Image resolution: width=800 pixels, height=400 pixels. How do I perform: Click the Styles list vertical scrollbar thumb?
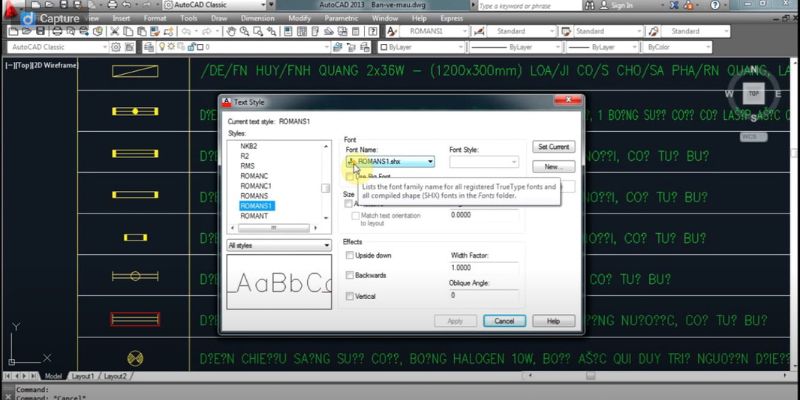coord(325,188)
